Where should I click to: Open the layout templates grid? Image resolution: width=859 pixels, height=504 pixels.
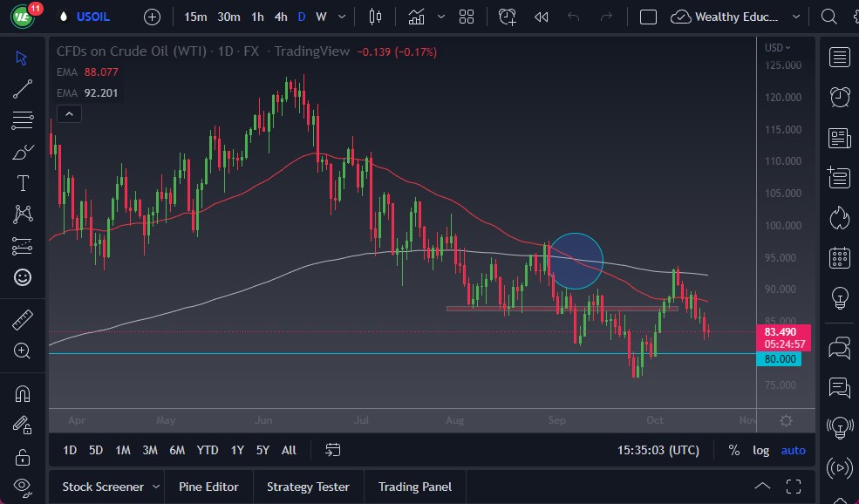467,17
